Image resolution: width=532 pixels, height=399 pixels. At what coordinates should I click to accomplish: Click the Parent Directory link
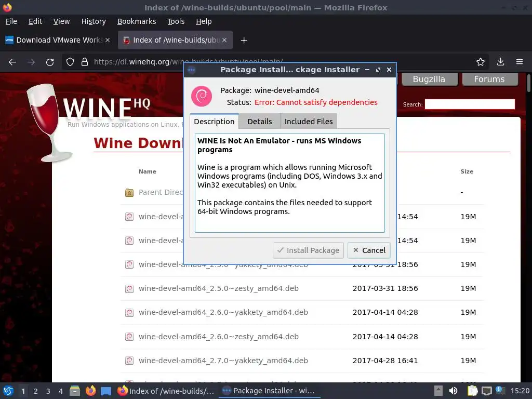[x=161, y=192]
